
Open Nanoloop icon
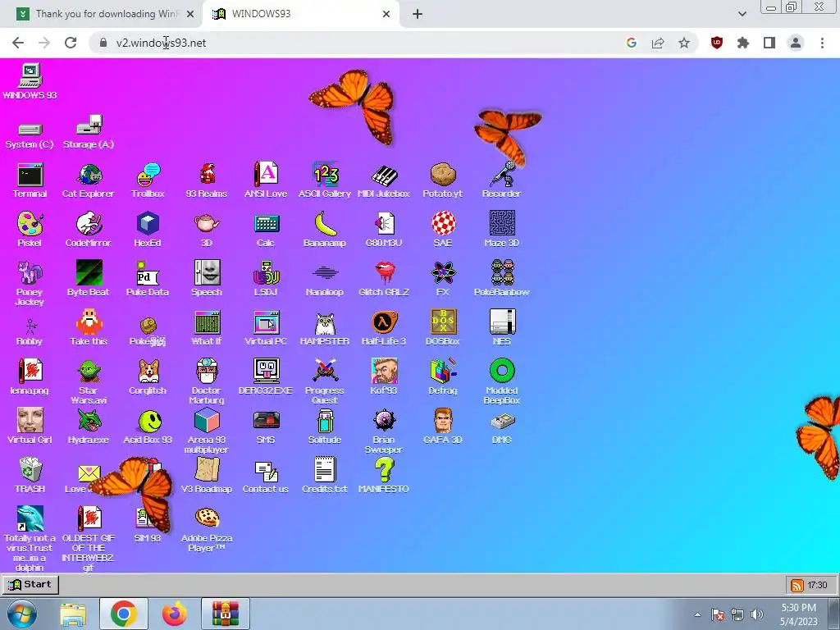325,279
